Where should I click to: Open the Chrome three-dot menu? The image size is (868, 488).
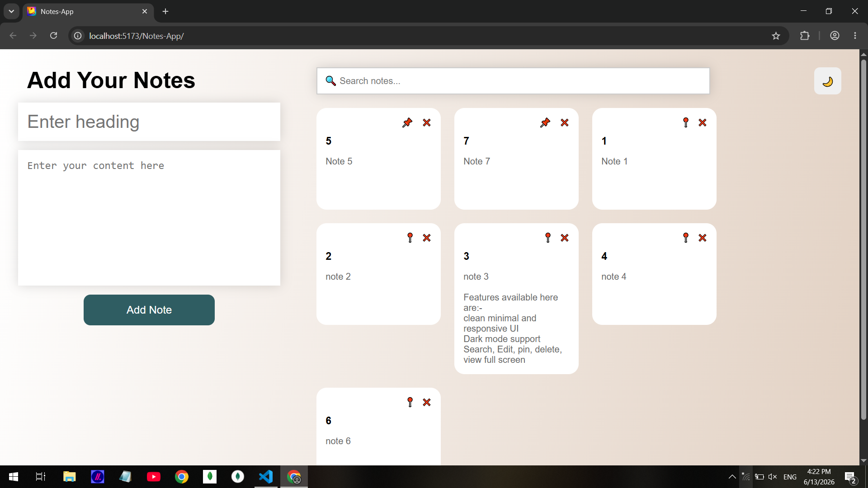click(855, 36)
